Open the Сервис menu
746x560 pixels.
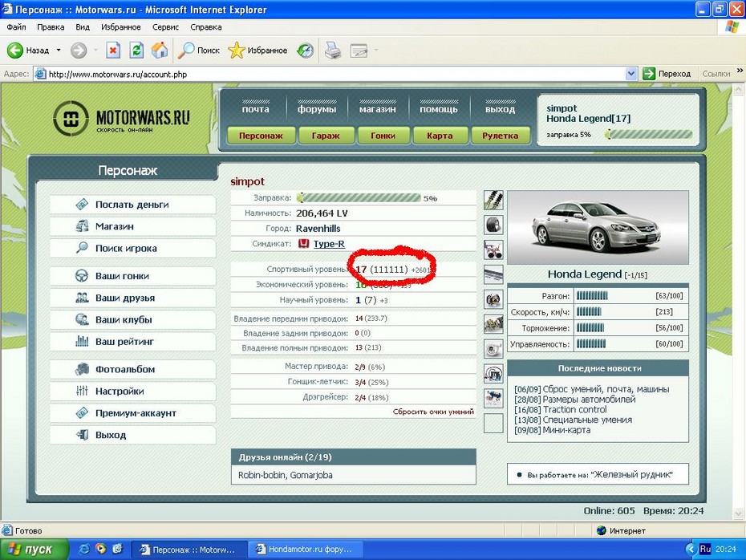[x=165, y=27]
